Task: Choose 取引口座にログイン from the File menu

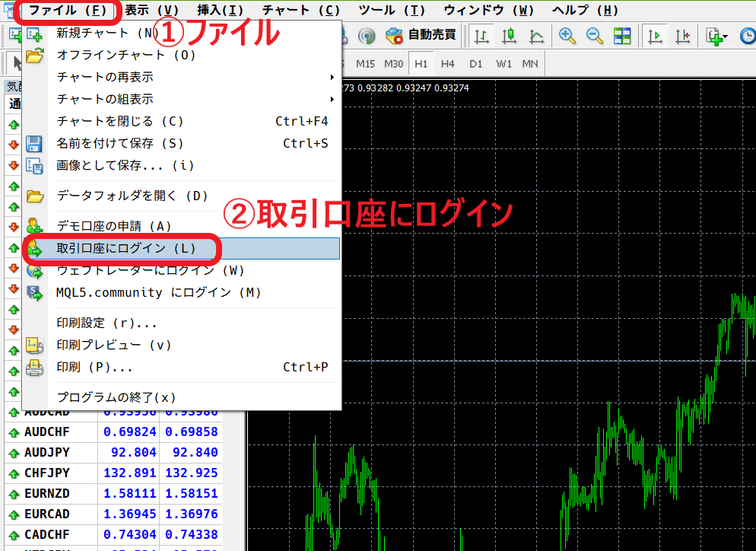Action: [126, 248]
